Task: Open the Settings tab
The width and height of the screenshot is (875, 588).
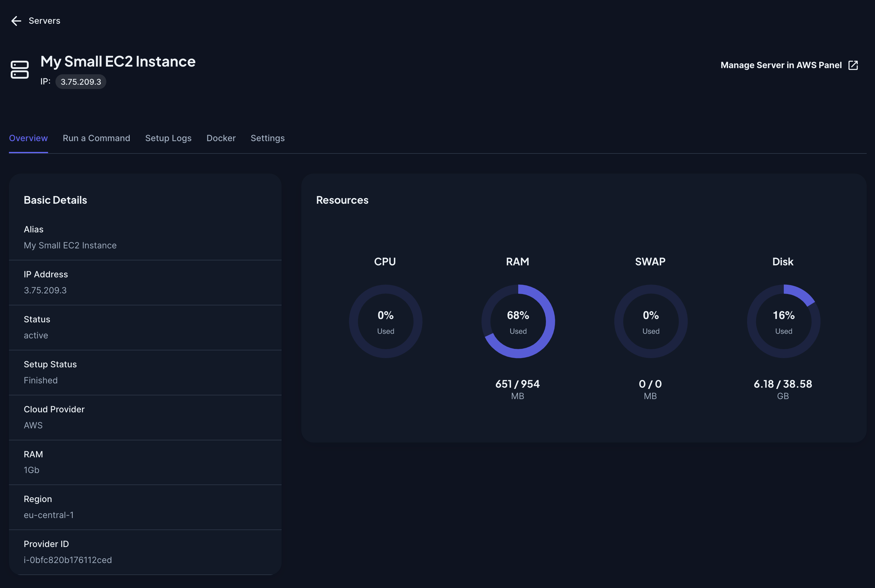Action: 267,138
